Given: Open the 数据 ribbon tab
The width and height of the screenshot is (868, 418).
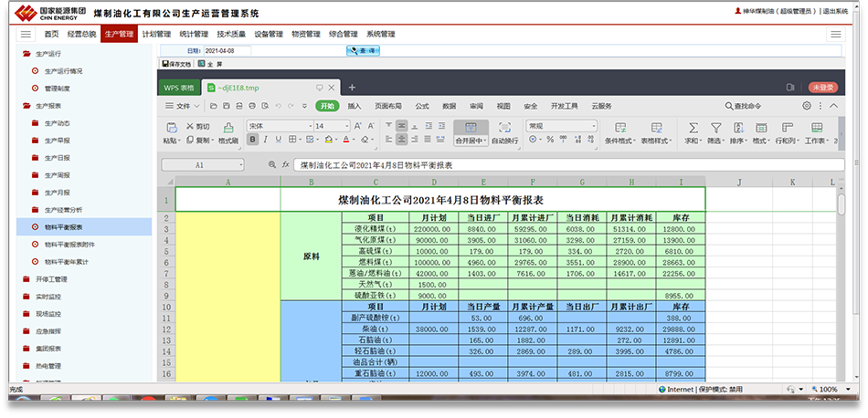Looking at the screenshot, I should [449, 106].
